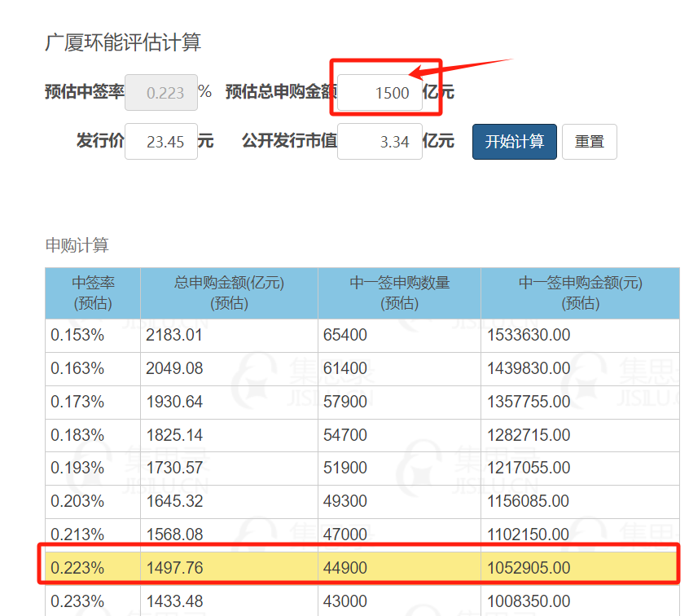Select the 1730.57 table cell

coord(229,469)
